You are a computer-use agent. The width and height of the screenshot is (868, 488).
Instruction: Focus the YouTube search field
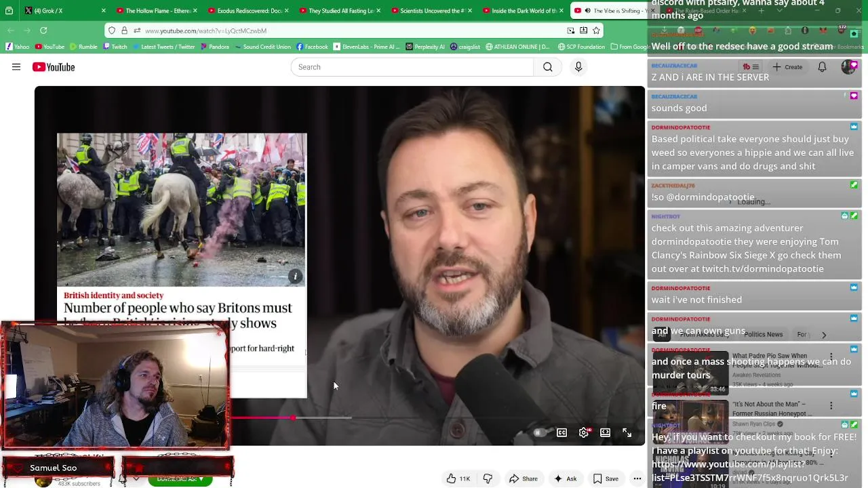point(412,67)
